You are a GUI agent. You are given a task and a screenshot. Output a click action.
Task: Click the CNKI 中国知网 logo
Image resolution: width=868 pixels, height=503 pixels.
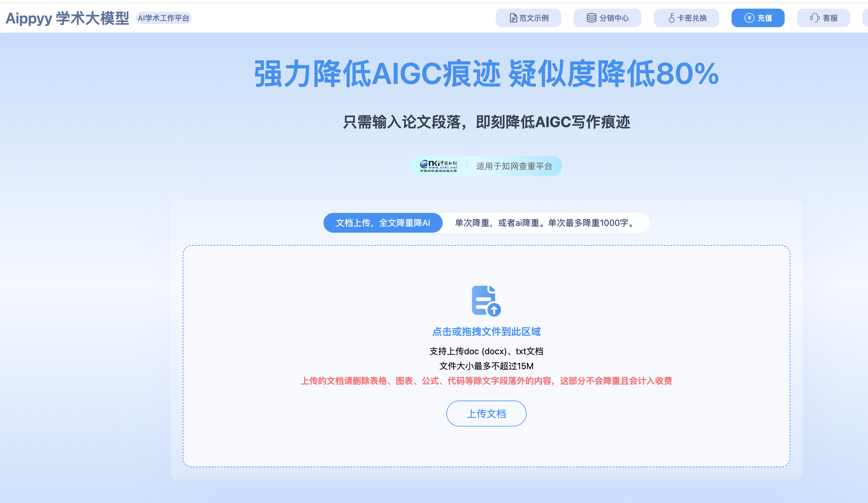[439, 166]
